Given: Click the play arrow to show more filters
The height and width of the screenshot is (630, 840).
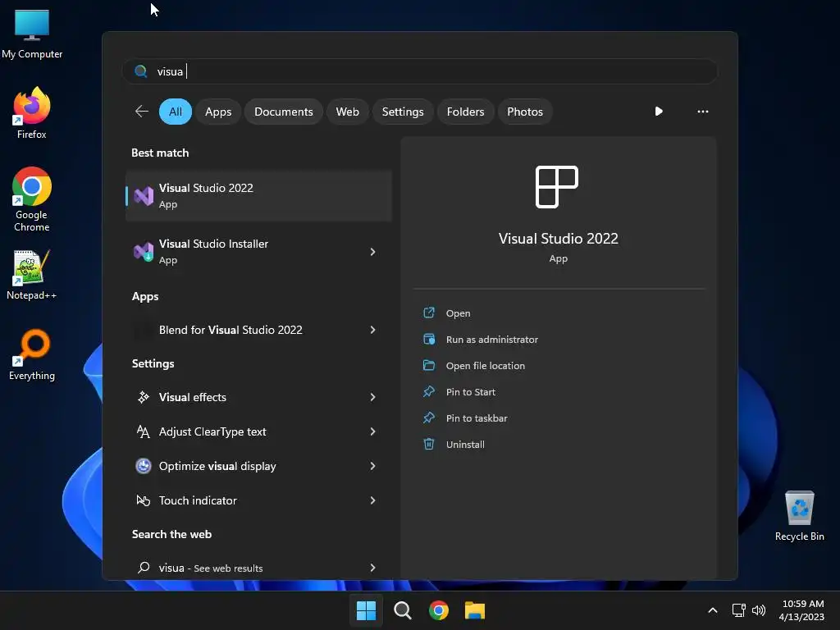Looking at the screenshot, I should click(659, 112).
